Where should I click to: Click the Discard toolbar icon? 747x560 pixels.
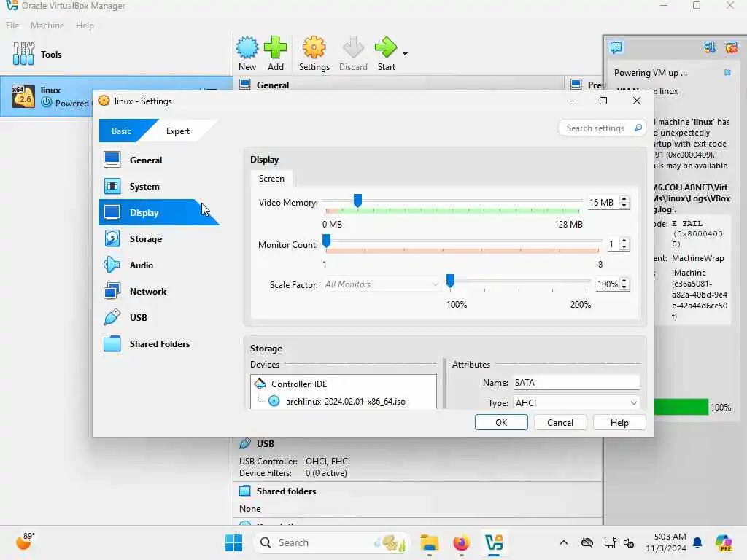point(353,54)
